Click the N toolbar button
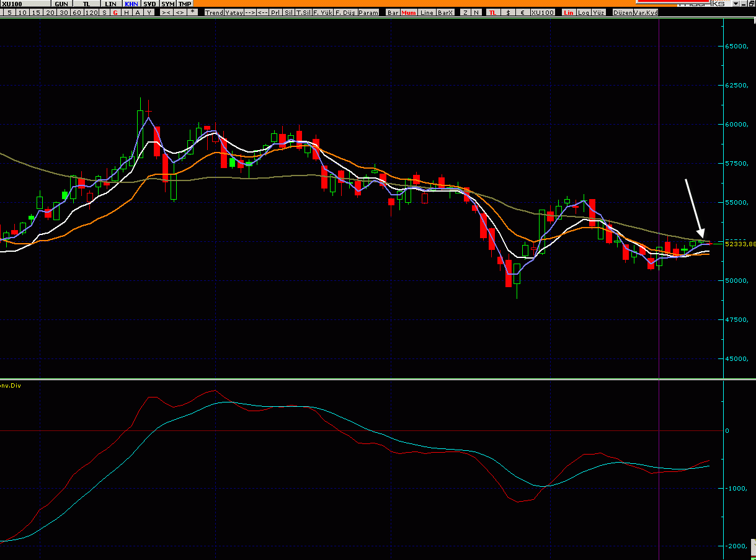Viewport: 756px width, 560px height. pyautogui.click(x=476, y=12)
